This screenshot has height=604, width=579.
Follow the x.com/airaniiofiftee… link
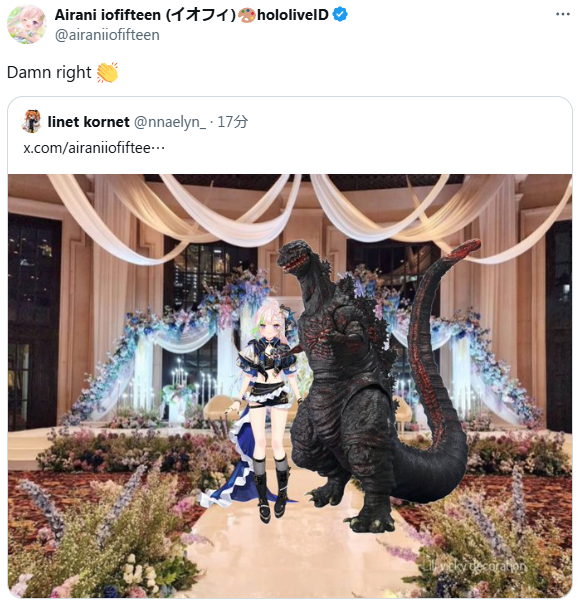click(94, 148)
